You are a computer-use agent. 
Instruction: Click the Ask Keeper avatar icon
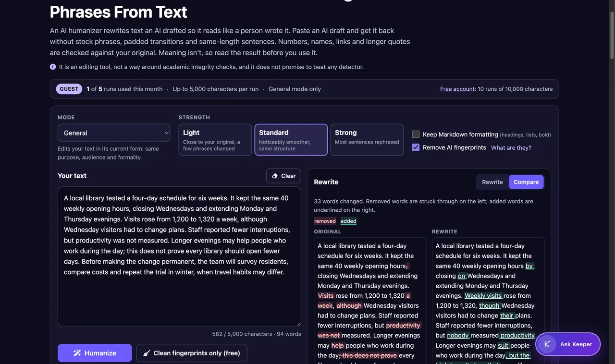547,344
